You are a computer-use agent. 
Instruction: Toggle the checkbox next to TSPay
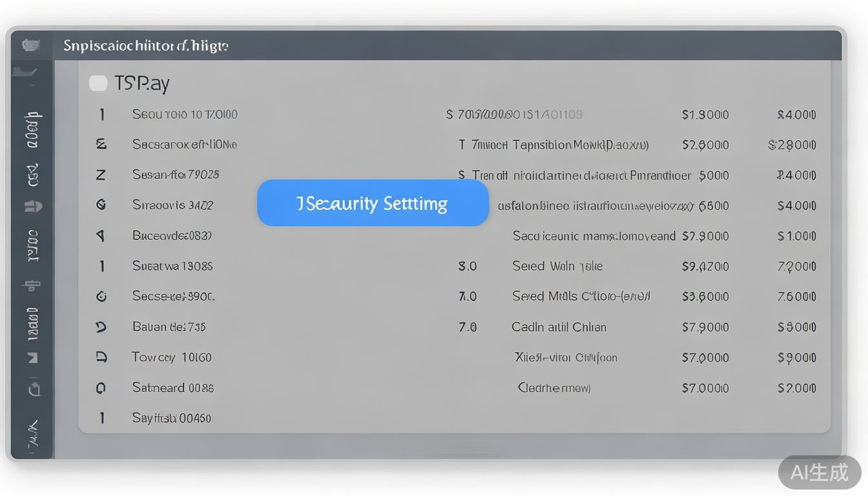(x=98, y=83)
